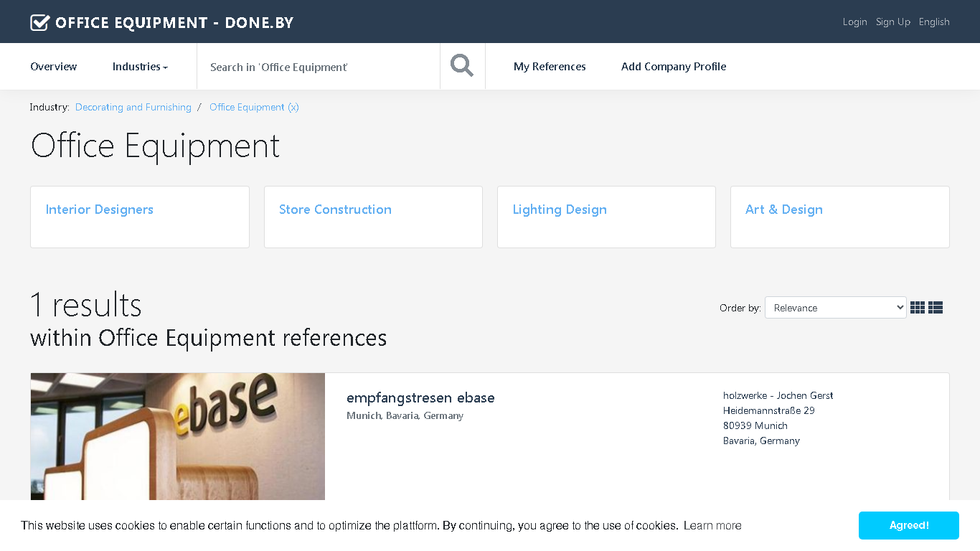Image resolution: width=980 pixels, height=551 pixels.
Task: Open the Decorating and Furnishing breadcrumb
Action: 133,107
